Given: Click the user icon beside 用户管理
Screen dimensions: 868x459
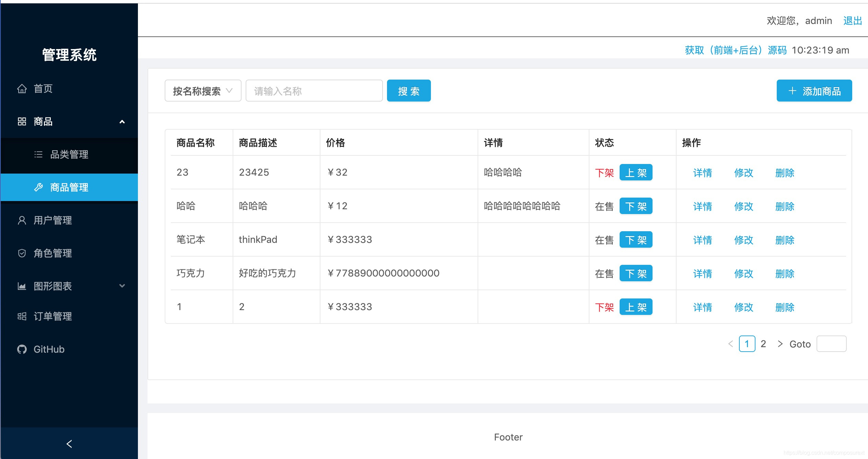Looking at the screenshot, I should (x=22, y=220).
